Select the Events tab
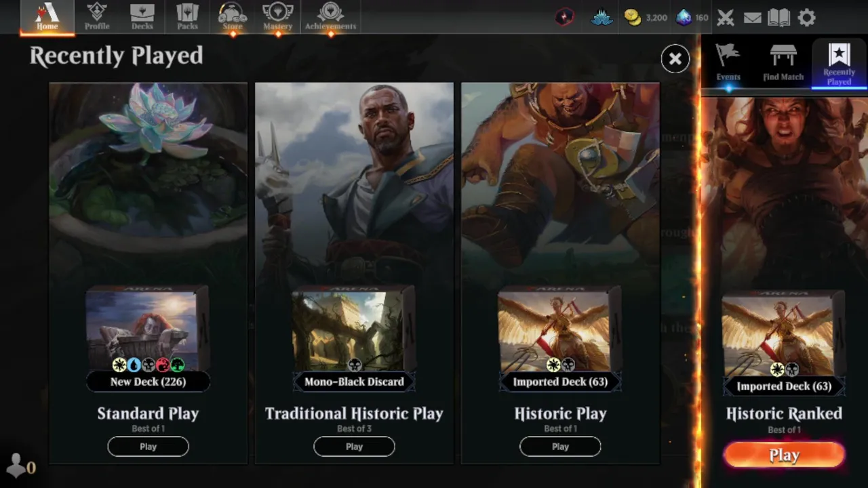868x488 pixels. click(728, 63)
